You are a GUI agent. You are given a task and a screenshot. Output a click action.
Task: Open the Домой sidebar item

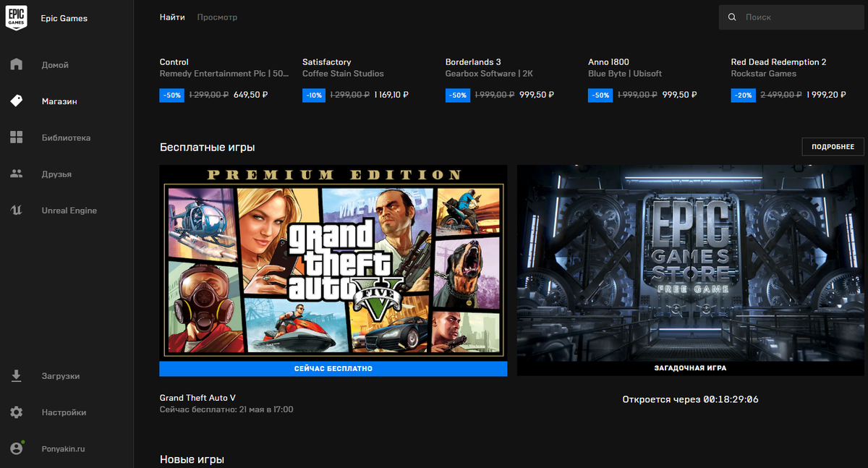(55, 65)
